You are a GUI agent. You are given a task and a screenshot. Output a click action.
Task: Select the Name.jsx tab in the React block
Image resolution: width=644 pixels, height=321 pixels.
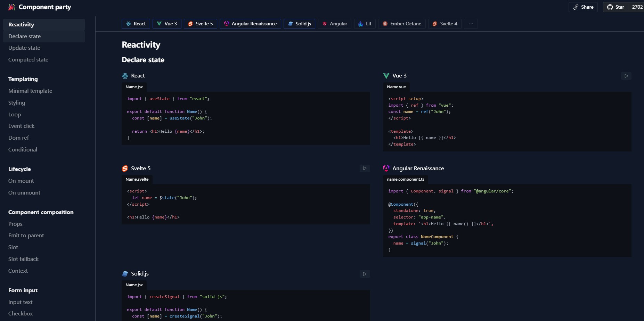(134, 87)
